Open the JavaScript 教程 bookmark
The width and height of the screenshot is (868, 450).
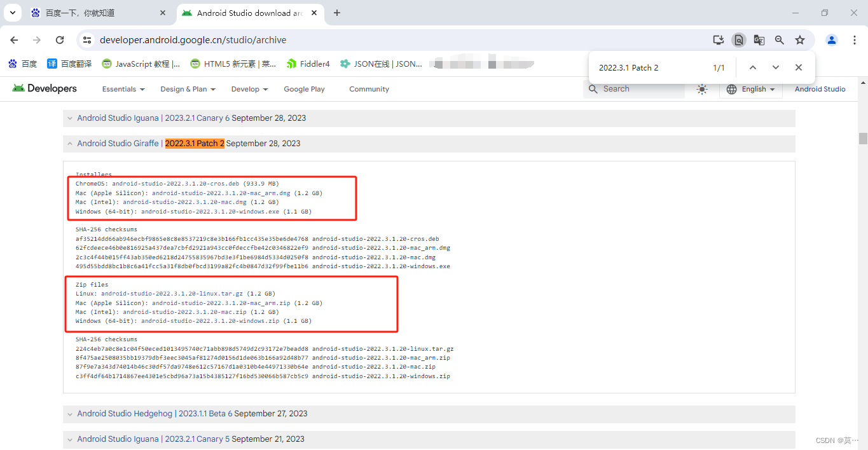tap(141, 64)
